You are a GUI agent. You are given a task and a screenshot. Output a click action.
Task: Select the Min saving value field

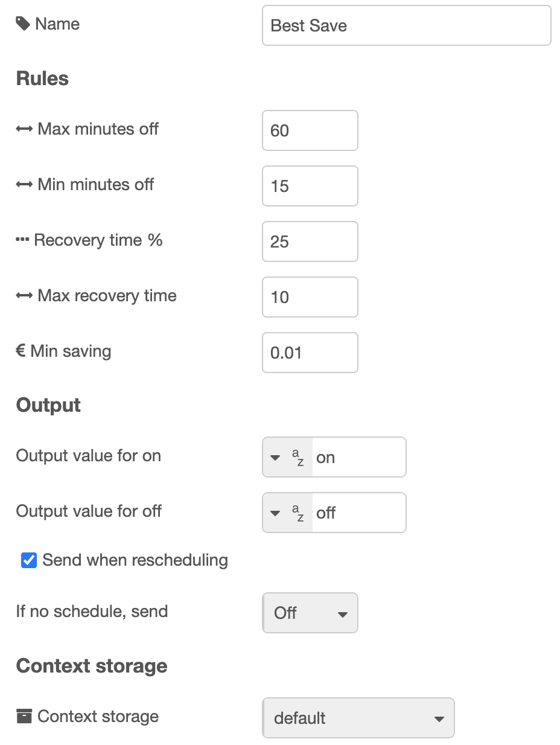[x=310, y=353]
